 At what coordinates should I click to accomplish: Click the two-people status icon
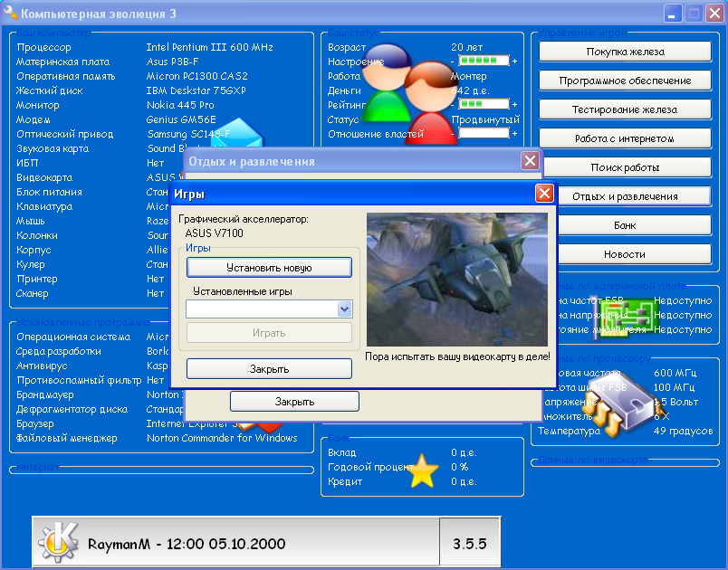(408, 93)
